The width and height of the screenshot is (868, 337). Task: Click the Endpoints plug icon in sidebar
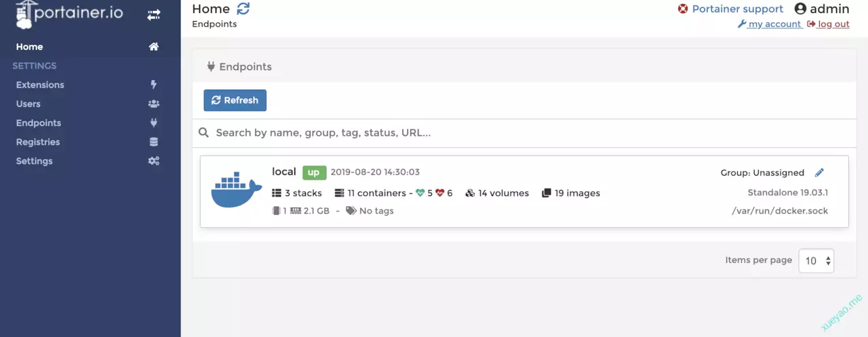point(154,123)
